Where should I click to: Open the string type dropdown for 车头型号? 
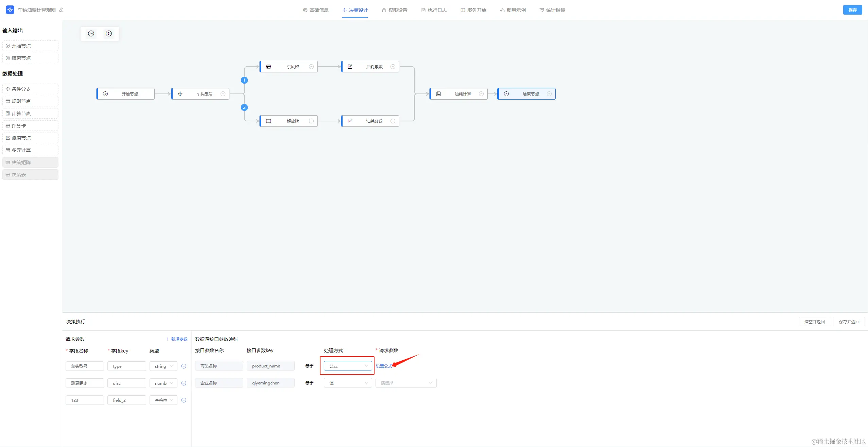163,366
